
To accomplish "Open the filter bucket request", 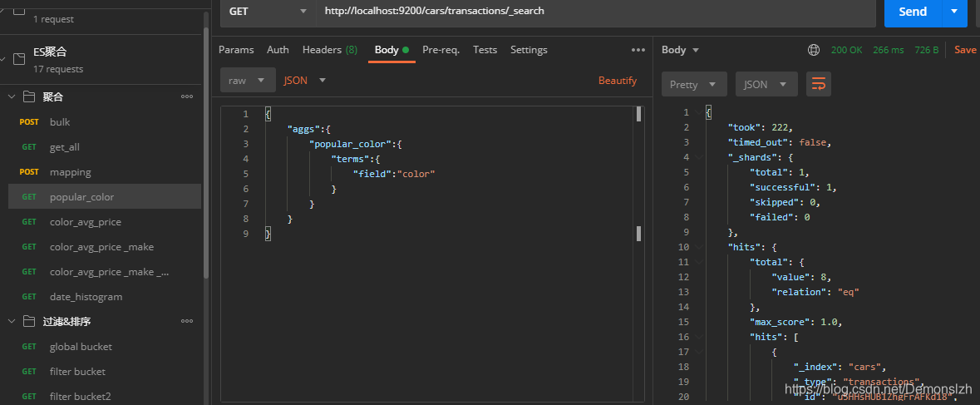I will 105,372.
